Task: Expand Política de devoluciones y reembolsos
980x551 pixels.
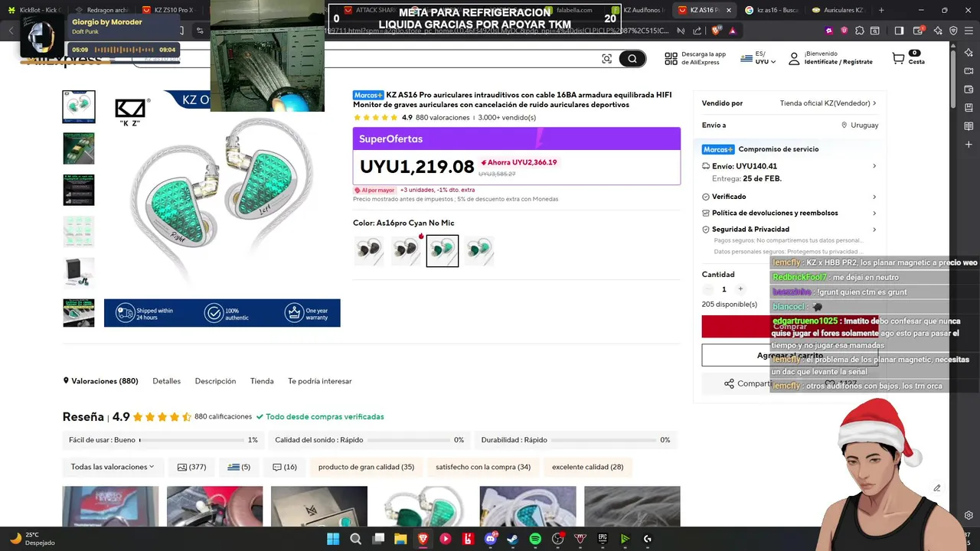Action: pyautogui.click(x=789, y=213)
